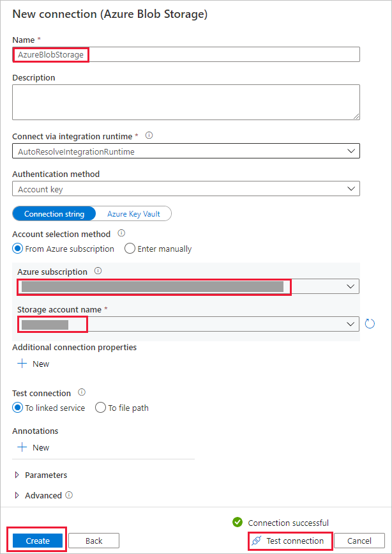Open the Connect via integration runtime dropdown

coord(186,150)
